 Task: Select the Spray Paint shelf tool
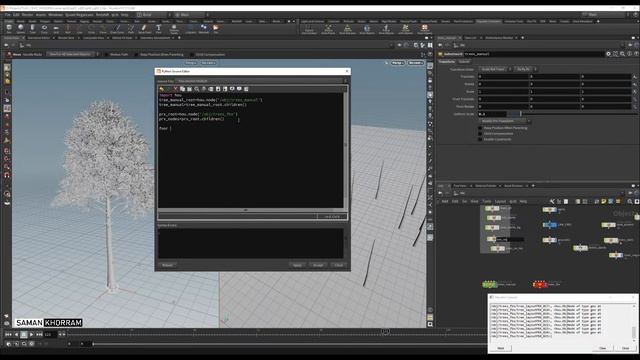tap(144, 29)
